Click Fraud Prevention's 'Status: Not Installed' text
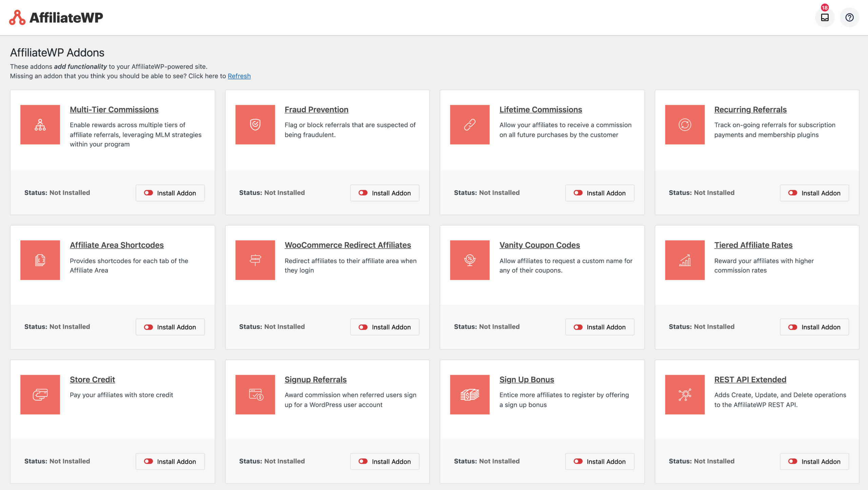Image resolution: width=868 pixels, height=490 pixels. [x=272, y=193]
